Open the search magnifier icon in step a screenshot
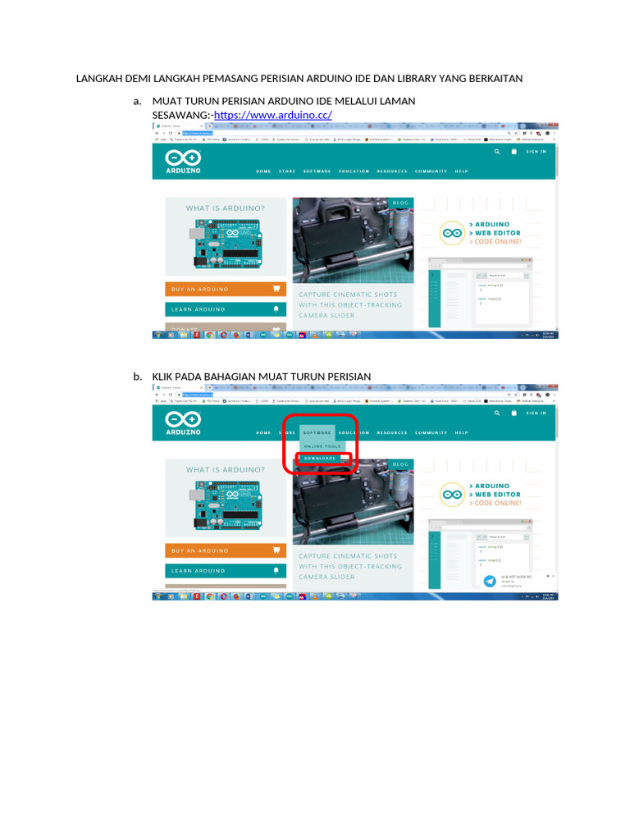The image size is (630, 840). tap(497, 152)
